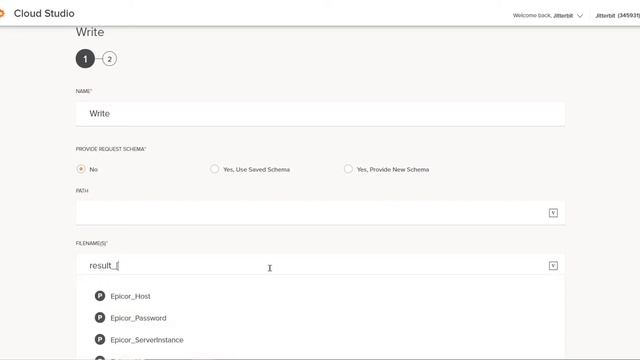Expand the Welcome back Jitterbit user menu

[x=548, y=16]
